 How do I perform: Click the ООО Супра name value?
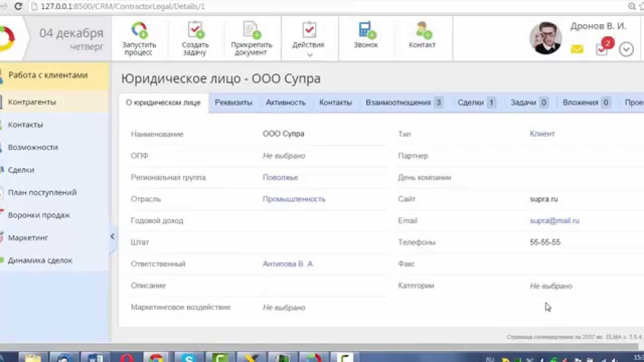pos(283,134)
